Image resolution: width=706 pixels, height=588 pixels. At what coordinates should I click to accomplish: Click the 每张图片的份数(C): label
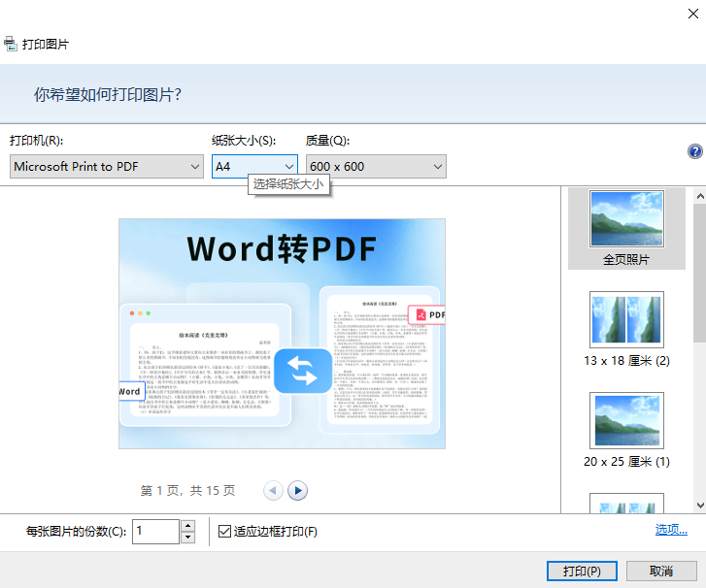76,532
